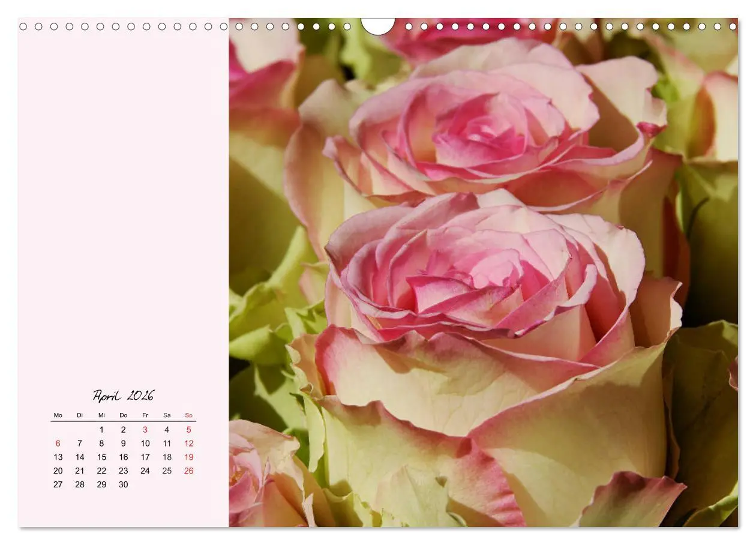This screenshot has height=545, width=756.
Task: Click date 7 in the calendar
Action: click(x=80, y=444)
